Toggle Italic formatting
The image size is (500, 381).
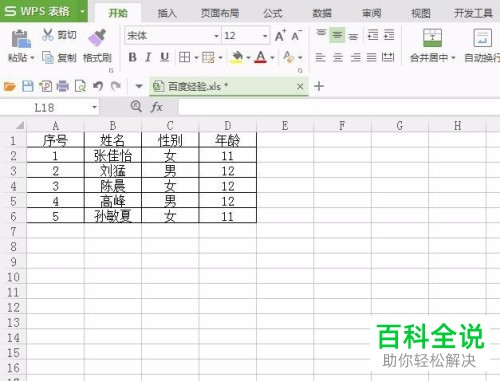(x=148, y=57)
